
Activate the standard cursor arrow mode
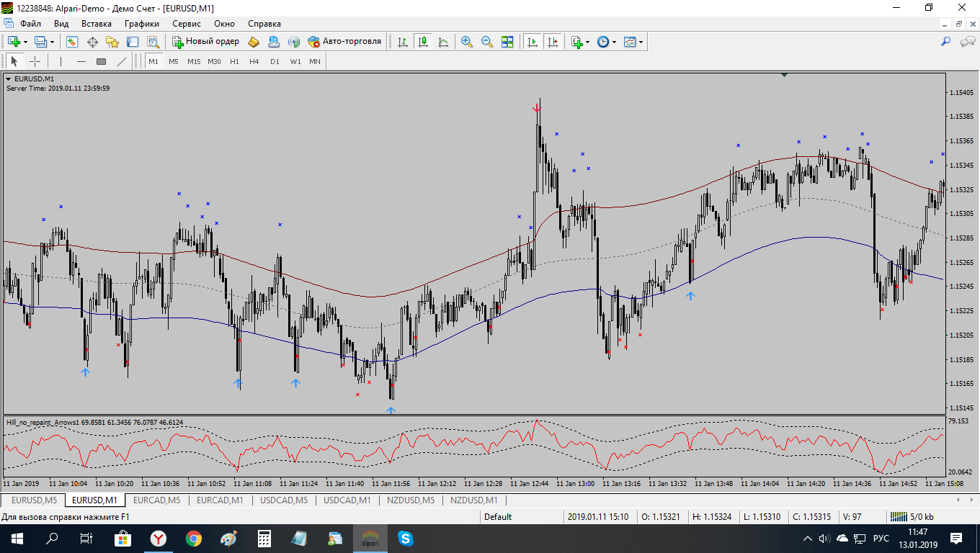[14, 62]
